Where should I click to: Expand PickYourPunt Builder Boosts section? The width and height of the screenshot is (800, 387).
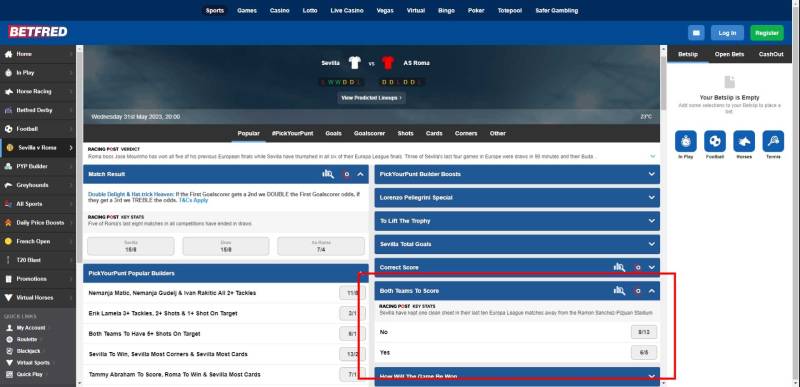tap(652, 174)
